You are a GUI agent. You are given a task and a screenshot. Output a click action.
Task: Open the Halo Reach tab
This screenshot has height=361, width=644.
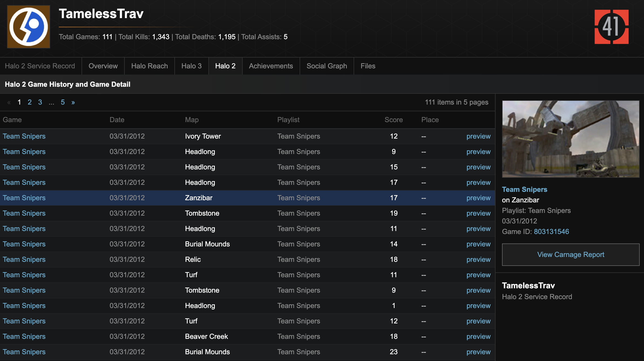[149, 66]
